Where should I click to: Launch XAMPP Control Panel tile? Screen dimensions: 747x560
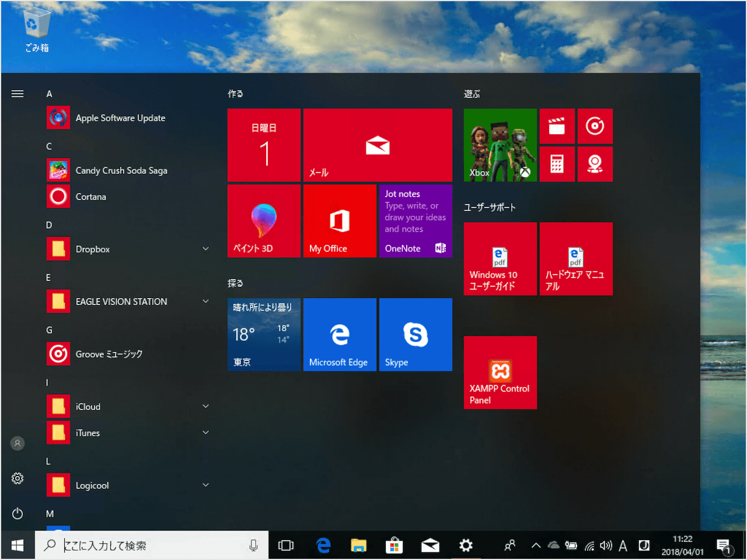coord(500,372)
